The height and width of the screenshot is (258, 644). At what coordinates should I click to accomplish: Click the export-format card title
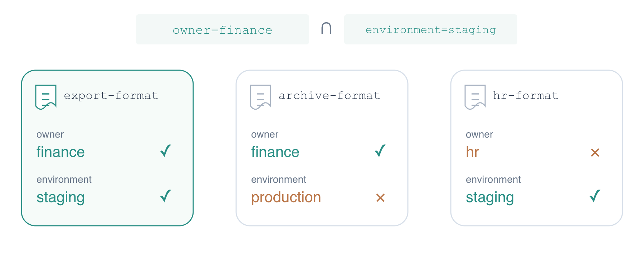[111, 96]
